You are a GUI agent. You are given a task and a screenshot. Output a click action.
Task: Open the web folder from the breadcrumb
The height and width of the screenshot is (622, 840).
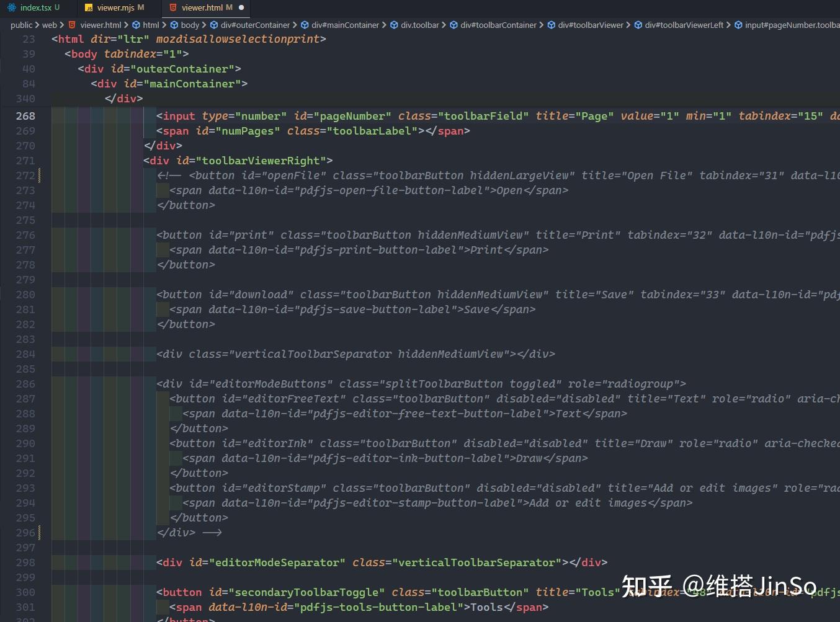[x=49, y=25]
